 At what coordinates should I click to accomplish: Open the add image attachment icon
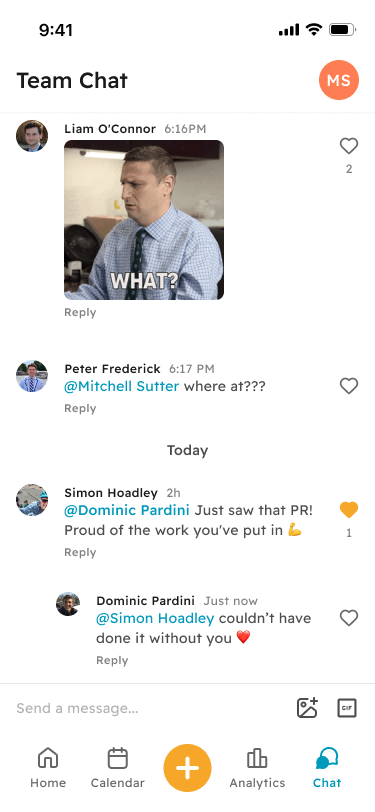click(307, 707)
